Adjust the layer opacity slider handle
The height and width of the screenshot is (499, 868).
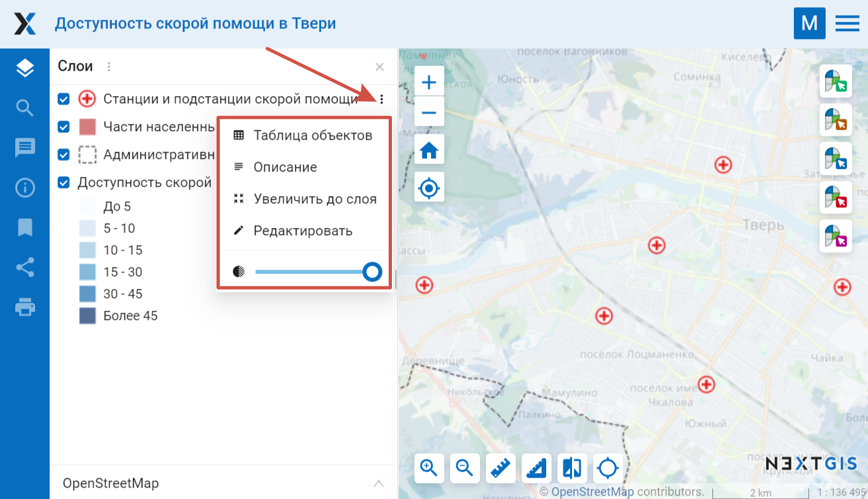point(373,272)
